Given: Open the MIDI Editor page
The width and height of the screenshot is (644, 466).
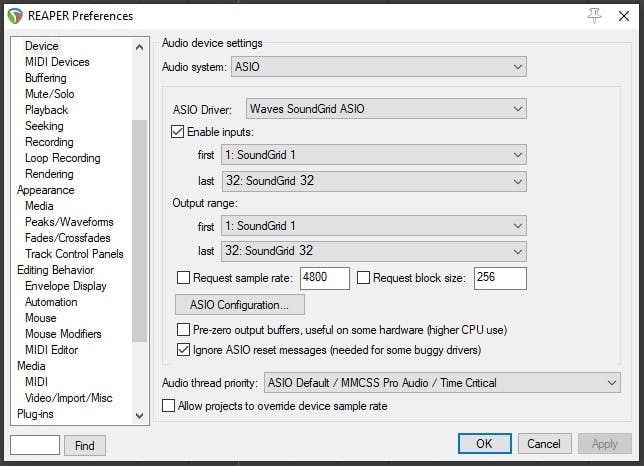Looking at the screenshot, I should point(51,350).
